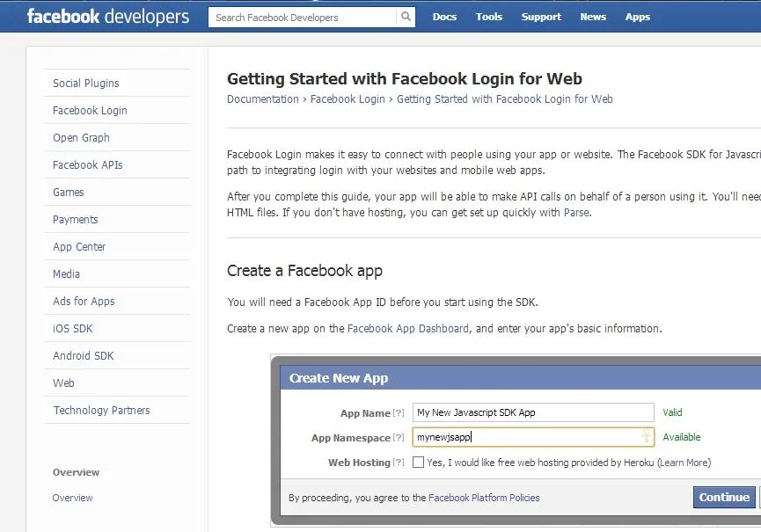Open the Technology Partners sidebar link
This screenshot has width=761, height=532.
click(101, 411)
